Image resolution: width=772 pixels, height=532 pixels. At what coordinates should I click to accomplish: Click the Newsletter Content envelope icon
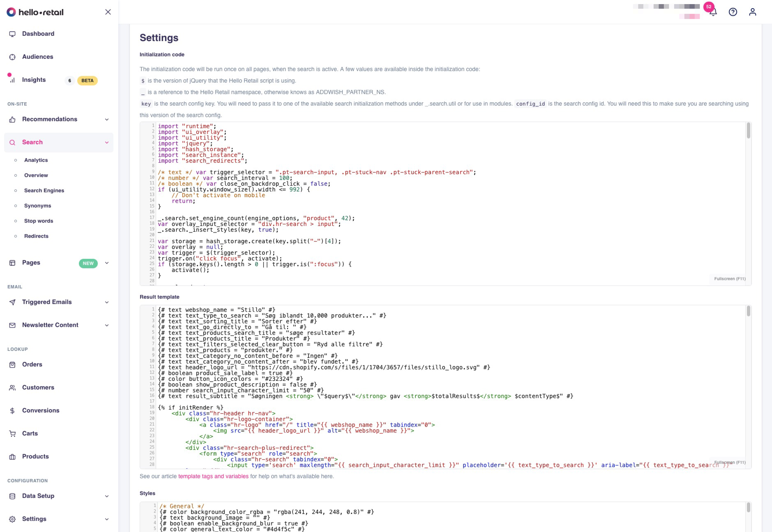coord(12,325)
